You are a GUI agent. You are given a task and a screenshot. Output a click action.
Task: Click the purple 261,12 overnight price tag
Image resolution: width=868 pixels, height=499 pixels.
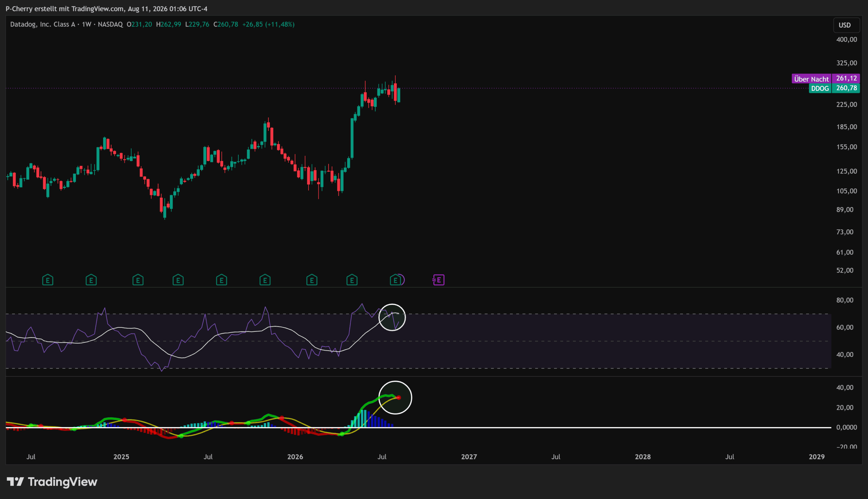click(x=846, y=79)
